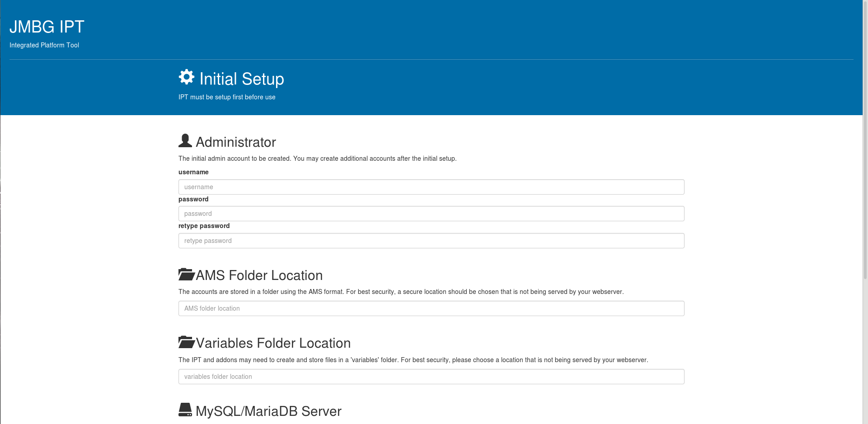Click the MySQL/MariaDB Server heading
868x424 pixels.
tap(268, 411)
